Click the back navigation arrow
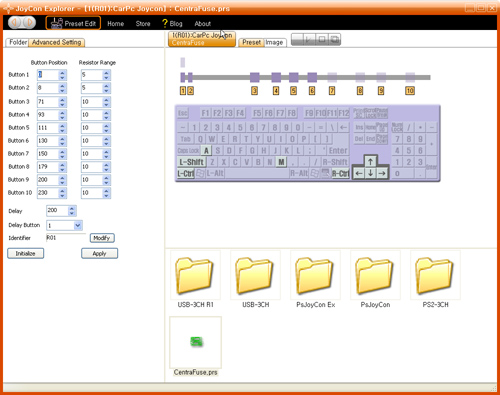This screenshot has height=395, width=500. 15,23
